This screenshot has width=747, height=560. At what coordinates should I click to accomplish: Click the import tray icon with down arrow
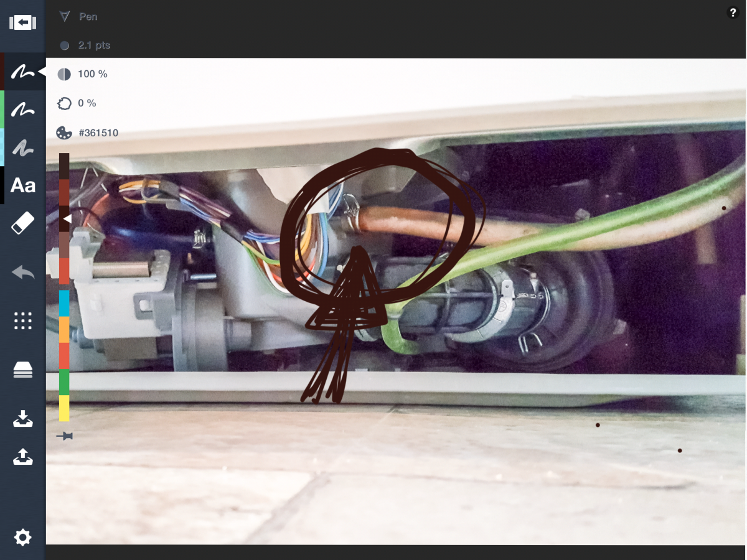pyautogui.click(x=22, y=419)
